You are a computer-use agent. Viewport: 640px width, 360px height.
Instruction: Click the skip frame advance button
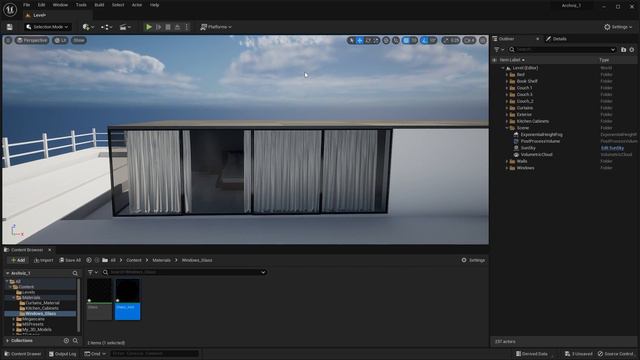coord(159,27)
